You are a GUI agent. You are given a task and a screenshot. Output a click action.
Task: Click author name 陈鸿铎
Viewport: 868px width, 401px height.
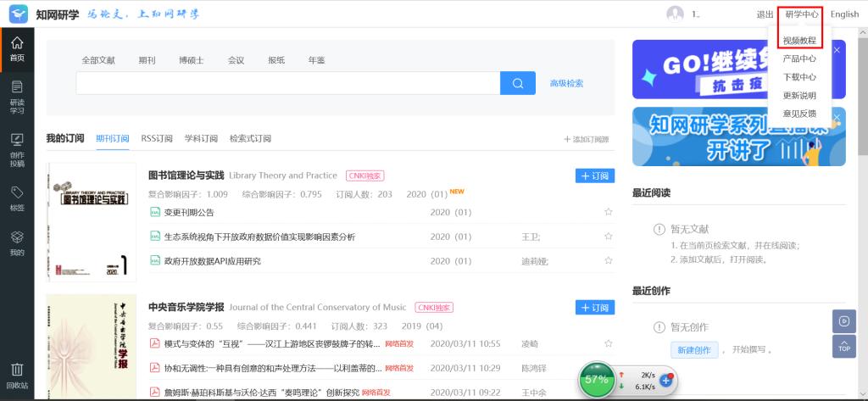tap(534, 368)
